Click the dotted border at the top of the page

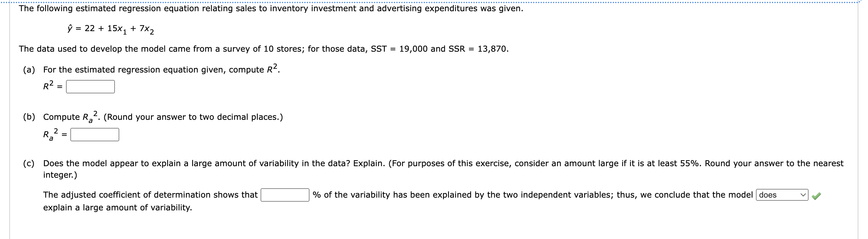[434, 1]
